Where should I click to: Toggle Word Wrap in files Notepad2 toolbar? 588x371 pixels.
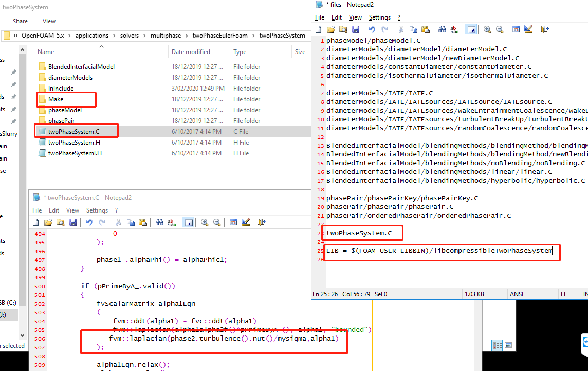470,30
